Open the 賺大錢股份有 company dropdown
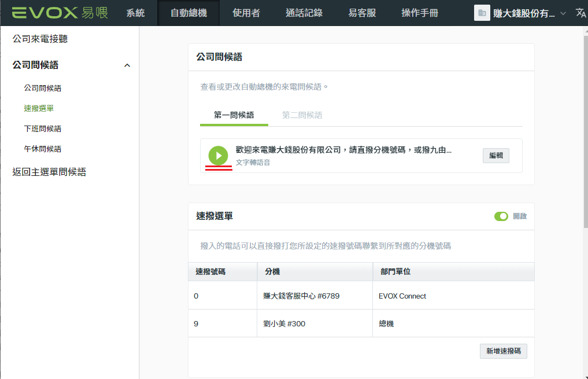Viewport: 588px width, 379px height. pyautogui.click(x=529, y=13)
